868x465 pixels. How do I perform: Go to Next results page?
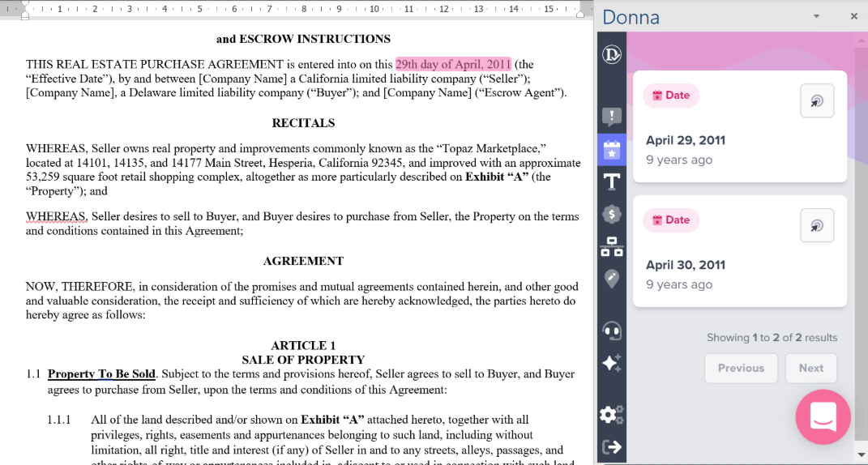(811, 368)
